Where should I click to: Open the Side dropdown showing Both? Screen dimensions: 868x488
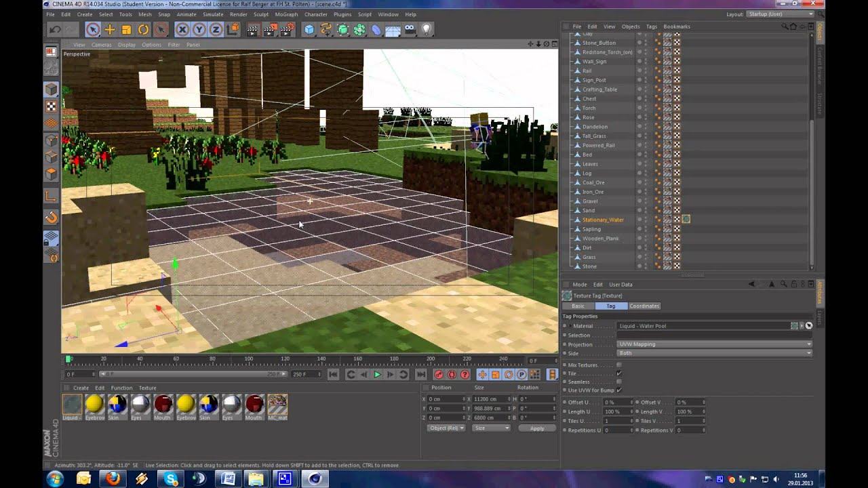[714, 353]
